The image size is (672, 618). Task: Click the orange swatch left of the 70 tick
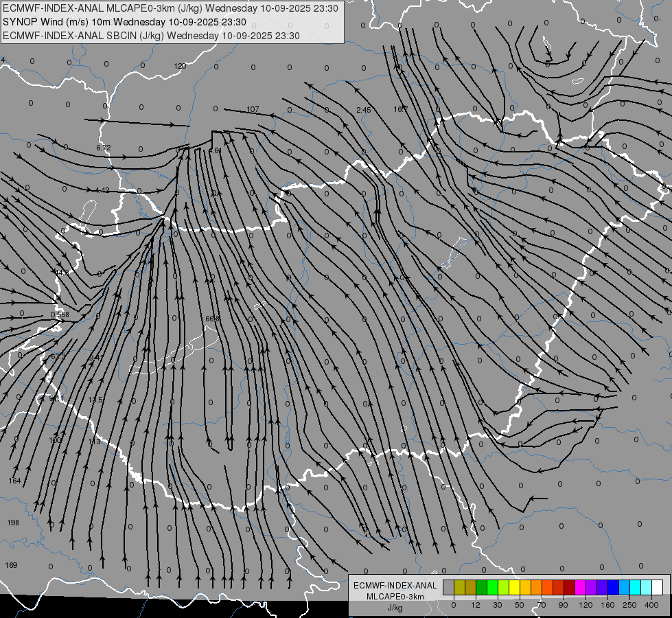(x=537, y=587)
